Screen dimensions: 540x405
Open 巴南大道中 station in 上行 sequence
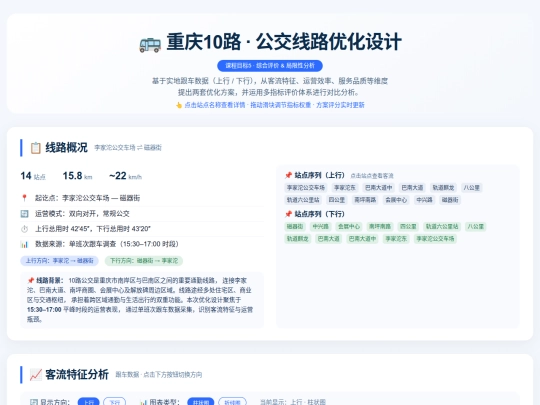pyautogui.click(x=378, y=188)
